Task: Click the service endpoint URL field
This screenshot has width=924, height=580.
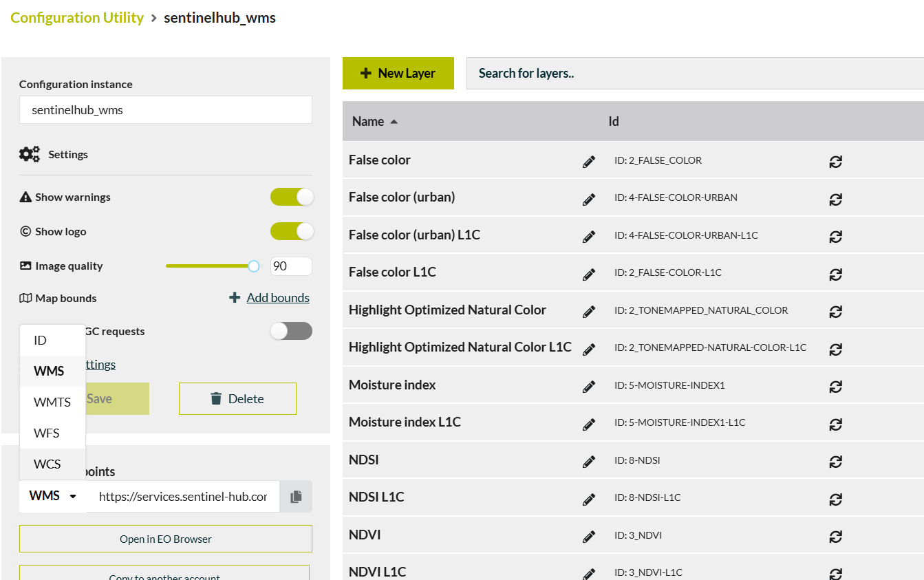Action: tap(183, 496)
